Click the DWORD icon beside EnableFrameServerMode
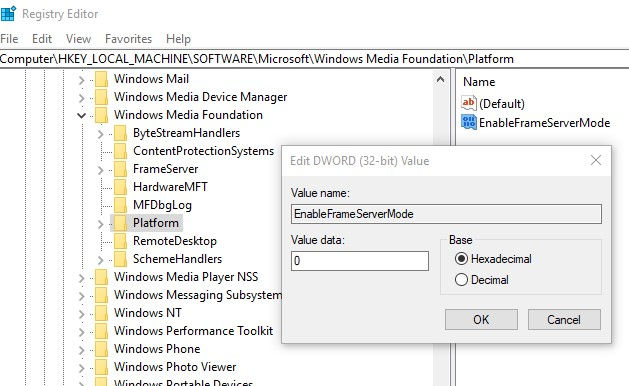This screenshot has width=629, height=386. (469, 122)
